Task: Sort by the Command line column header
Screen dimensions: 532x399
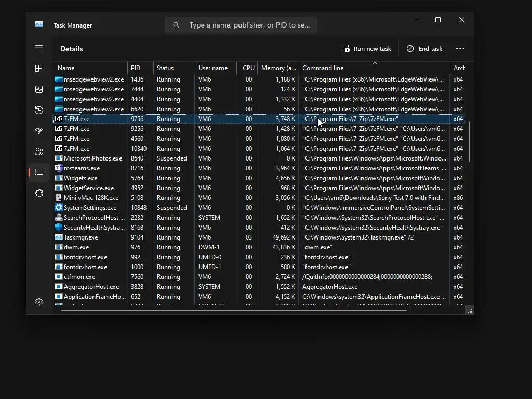Action: tap(374, 68)
